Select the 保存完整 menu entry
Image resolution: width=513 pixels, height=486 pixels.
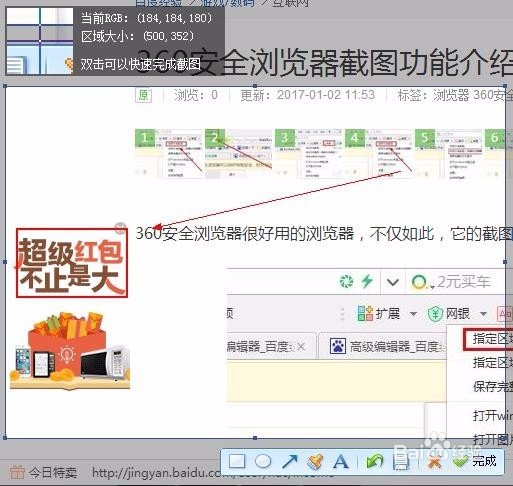click(x=493, y=386)
